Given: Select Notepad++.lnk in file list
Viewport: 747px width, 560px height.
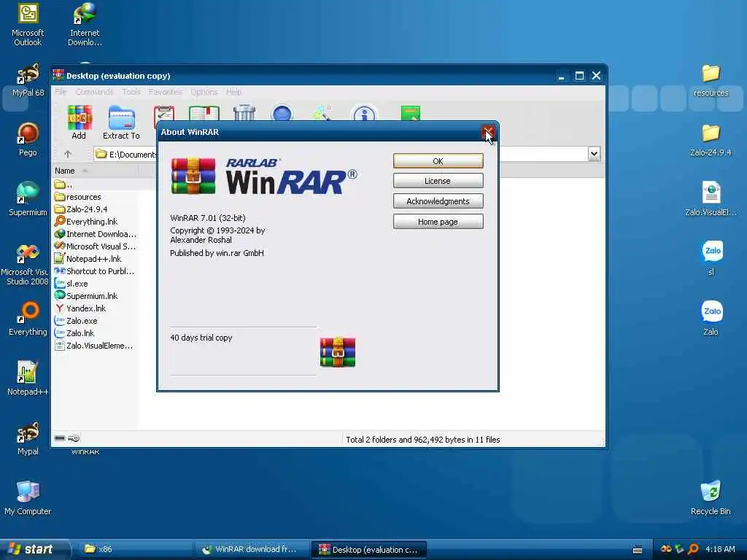Looking at the screenshot, I should pos(88,259).
